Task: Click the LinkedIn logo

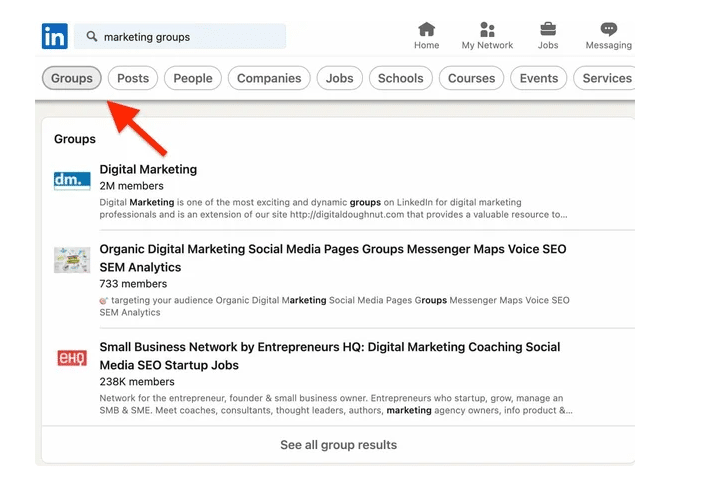Action: 54,36
